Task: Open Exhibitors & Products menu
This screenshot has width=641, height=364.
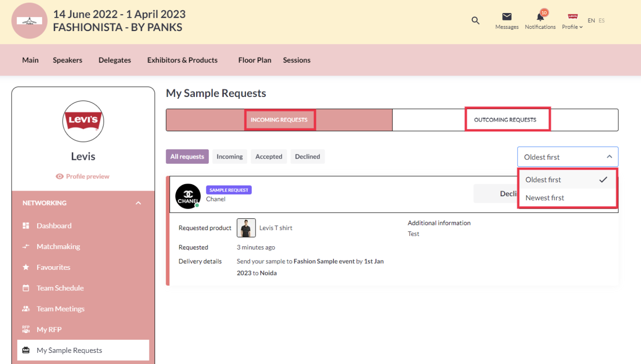Action: coord(182,60)
